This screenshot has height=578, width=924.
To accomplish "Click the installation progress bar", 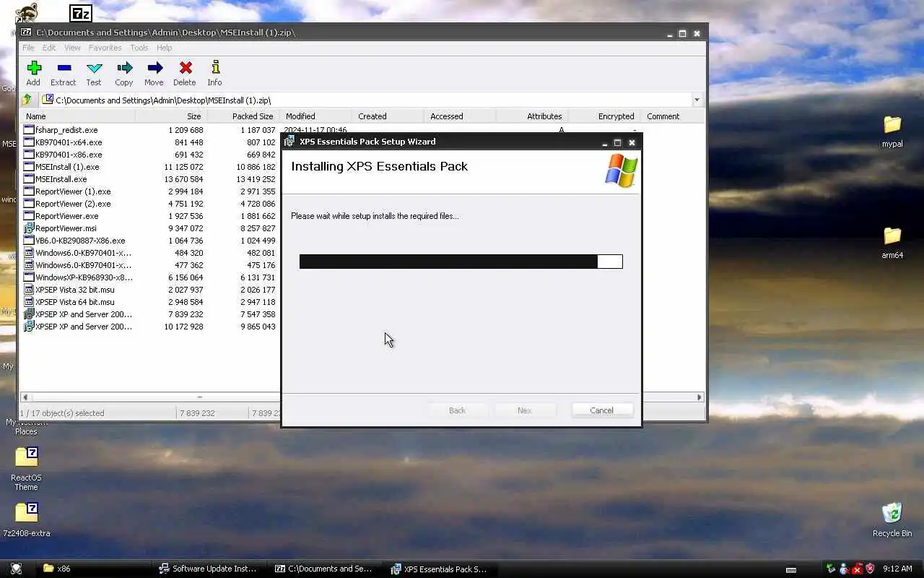I will [x=461, y=262].
